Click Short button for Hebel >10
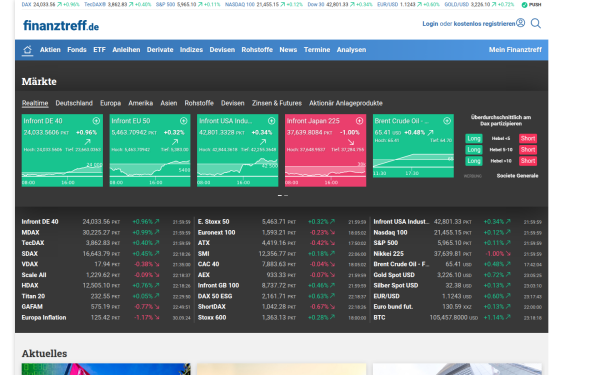The image size is (600, 375). [x=528, y=161]
